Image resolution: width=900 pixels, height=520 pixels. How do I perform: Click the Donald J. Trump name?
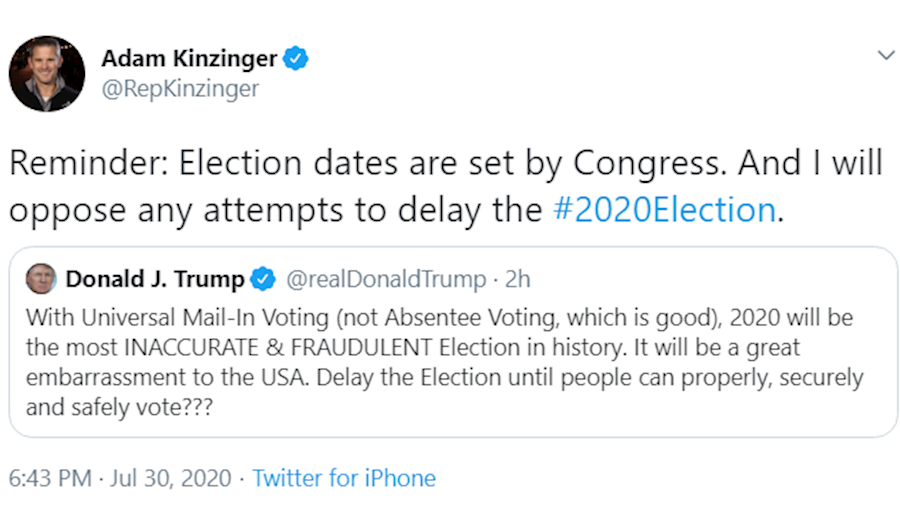[154, 279]
